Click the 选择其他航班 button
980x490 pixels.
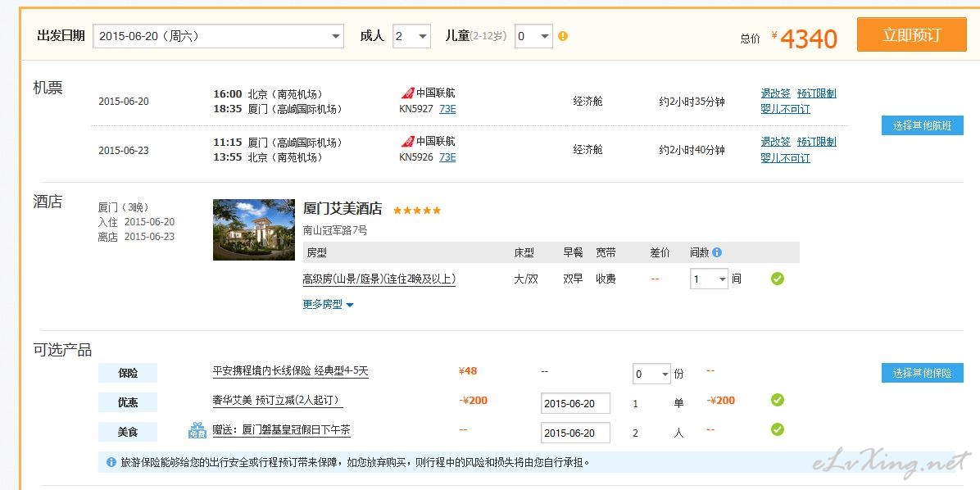pyautogui.click(x=922, y=125)
